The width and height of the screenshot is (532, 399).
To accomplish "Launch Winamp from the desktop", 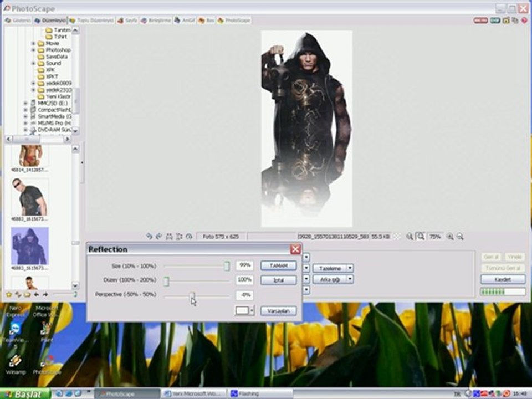I will point(14,361).
